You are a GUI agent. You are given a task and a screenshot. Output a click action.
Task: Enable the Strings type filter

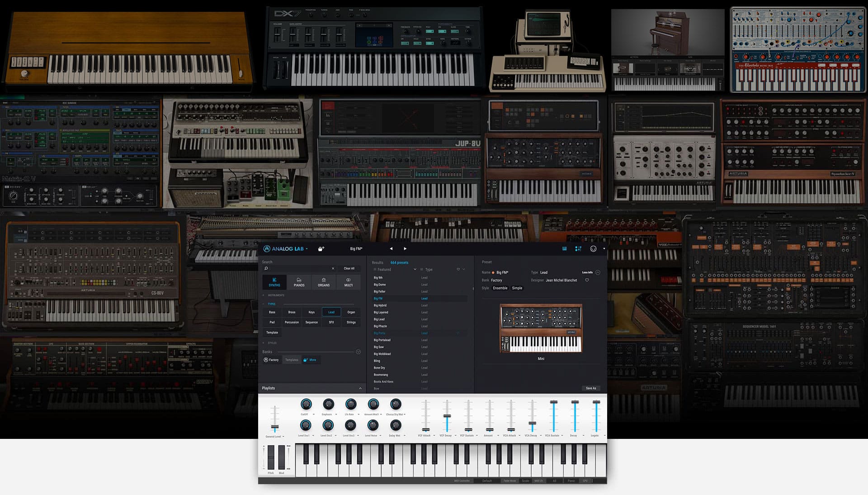tap(351, 322)
